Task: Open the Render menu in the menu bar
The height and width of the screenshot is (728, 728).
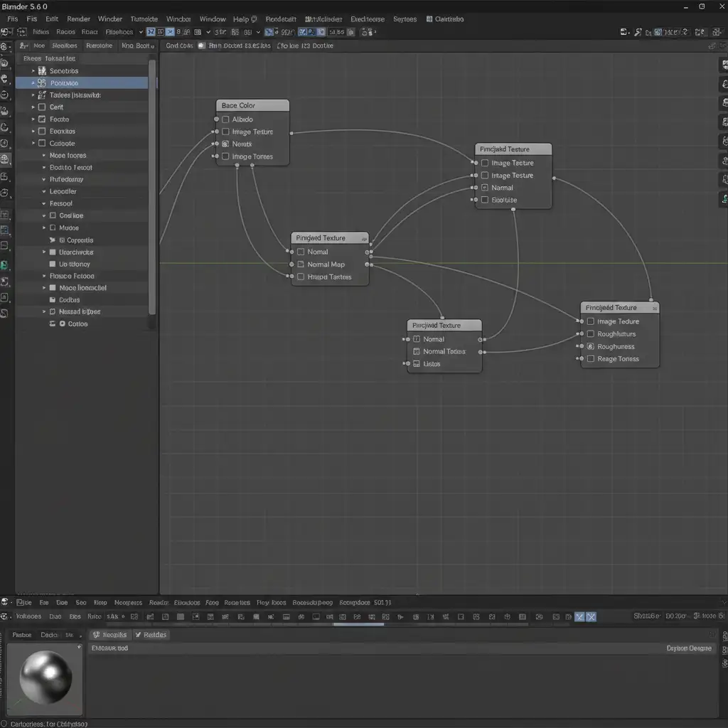Action: pos(78,19)
